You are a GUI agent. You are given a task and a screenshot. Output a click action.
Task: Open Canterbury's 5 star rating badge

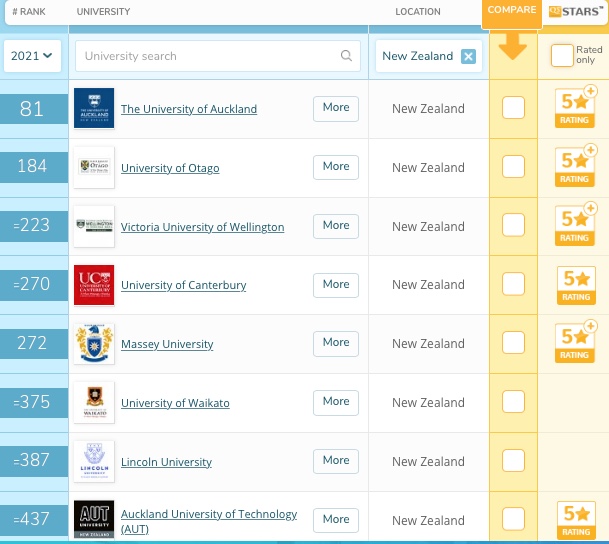tap(576, 285)
